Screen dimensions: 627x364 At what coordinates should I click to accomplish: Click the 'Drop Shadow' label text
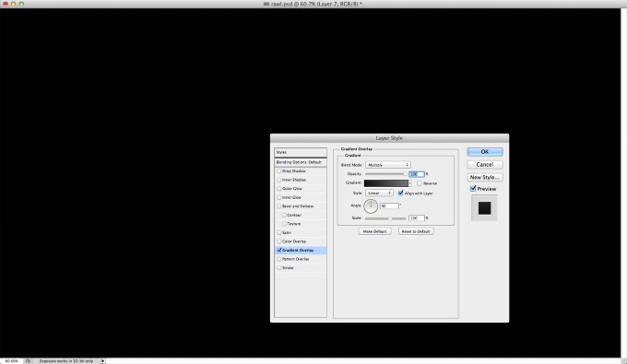coord(294,171)
